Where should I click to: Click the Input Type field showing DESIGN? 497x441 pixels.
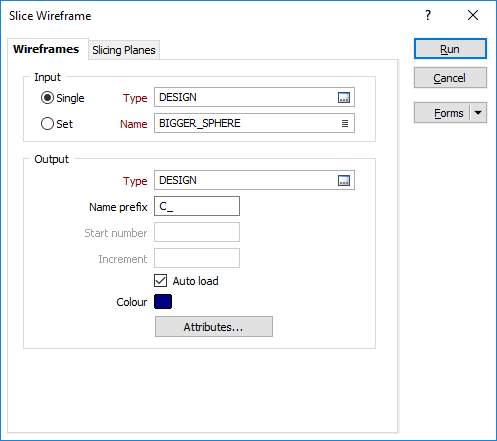(254, 97)
